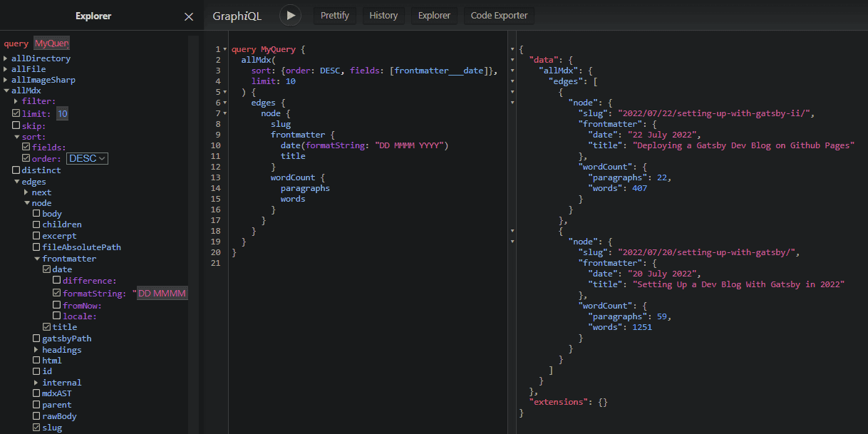
Task: Collapse the sort argument
Action: [16, 137]
